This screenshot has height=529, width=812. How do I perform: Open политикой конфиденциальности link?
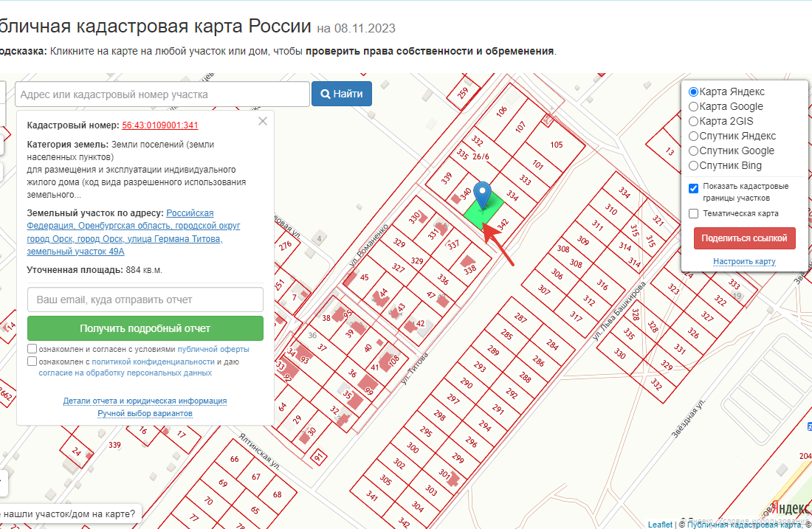153,362
